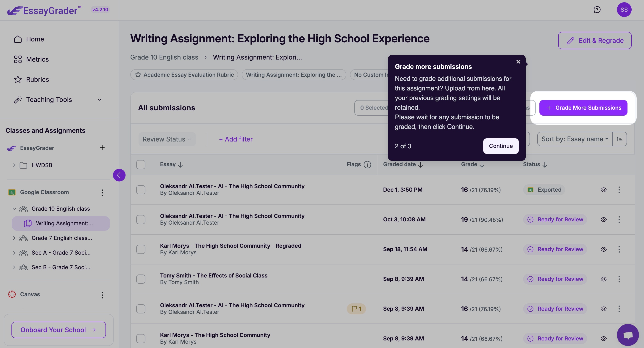Open the Sort by Essay name dropdown

(575, 139)
